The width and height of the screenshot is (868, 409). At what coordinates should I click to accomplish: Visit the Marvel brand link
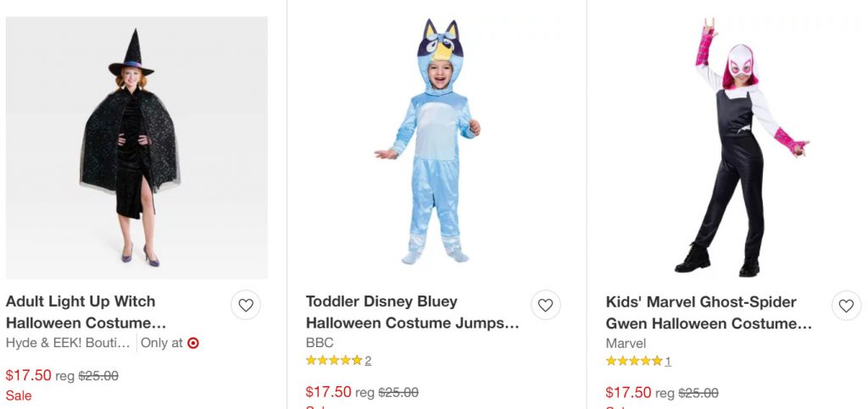(626, 343)
